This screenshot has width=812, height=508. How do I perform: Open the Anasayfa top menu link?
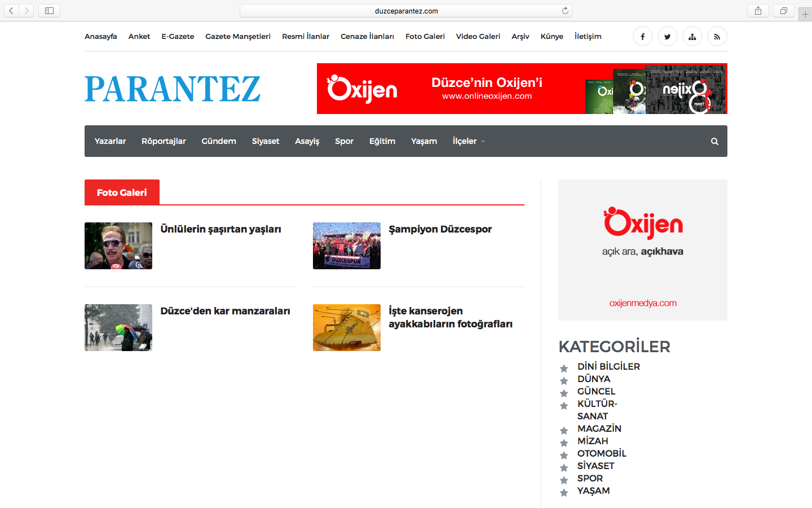tap(101, 37)
